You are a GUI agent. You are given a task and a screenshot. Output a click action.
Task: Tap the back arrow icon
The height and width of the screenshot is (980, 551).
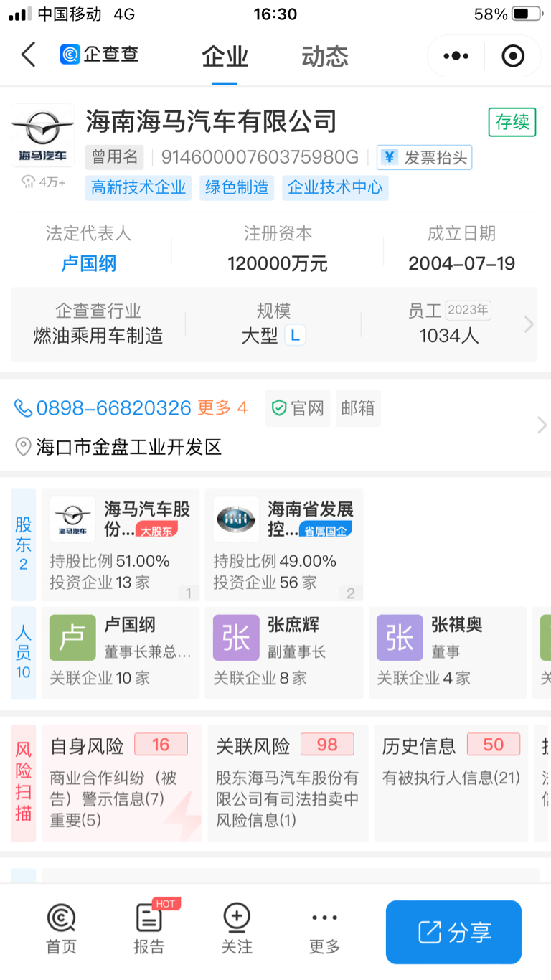pos(28,55)
